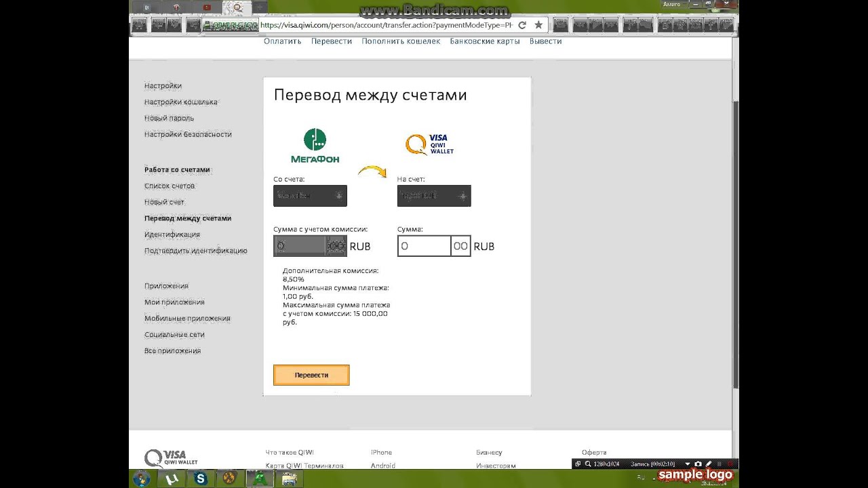Open Все приложения link
The height and width of the screenshot is (488, 868).
click(x=172, y=352)
